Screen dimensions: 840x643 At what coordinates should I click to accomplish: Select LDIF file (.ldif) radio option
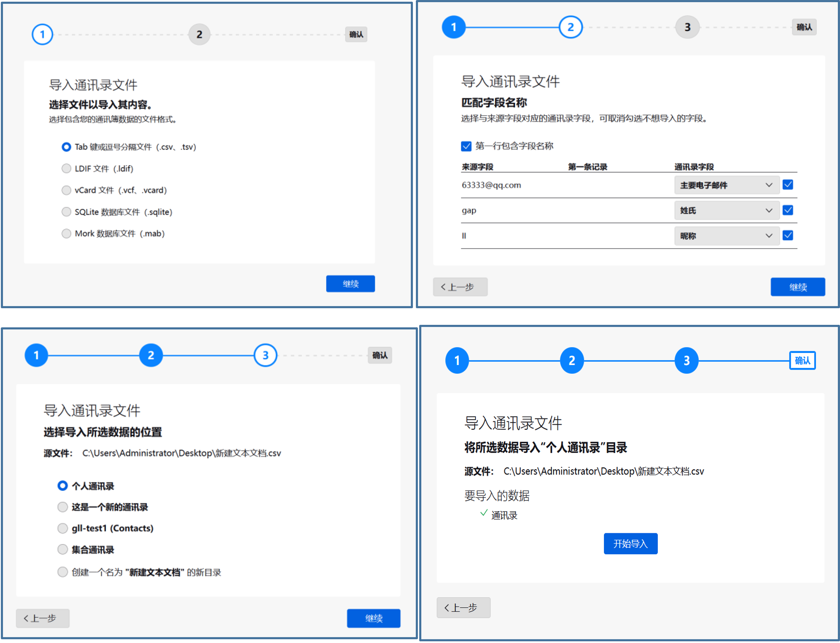tap(66, 169)
